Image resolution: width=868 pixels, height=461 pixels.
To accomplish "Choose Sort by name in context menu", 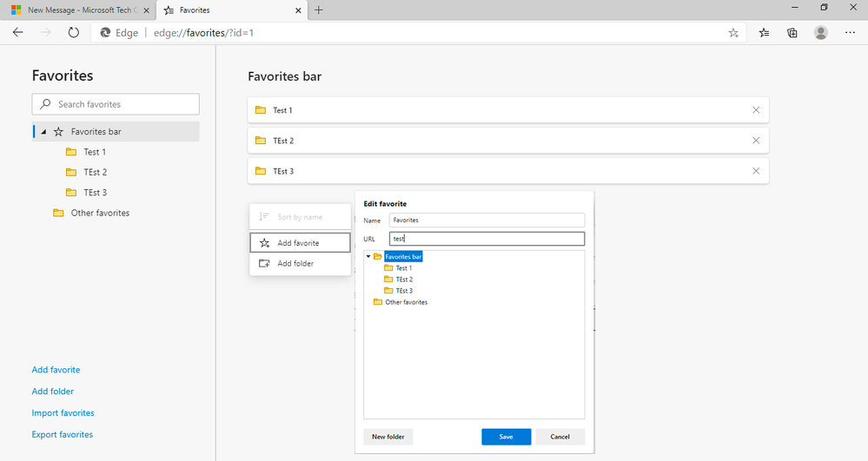I will pos(300,217).
